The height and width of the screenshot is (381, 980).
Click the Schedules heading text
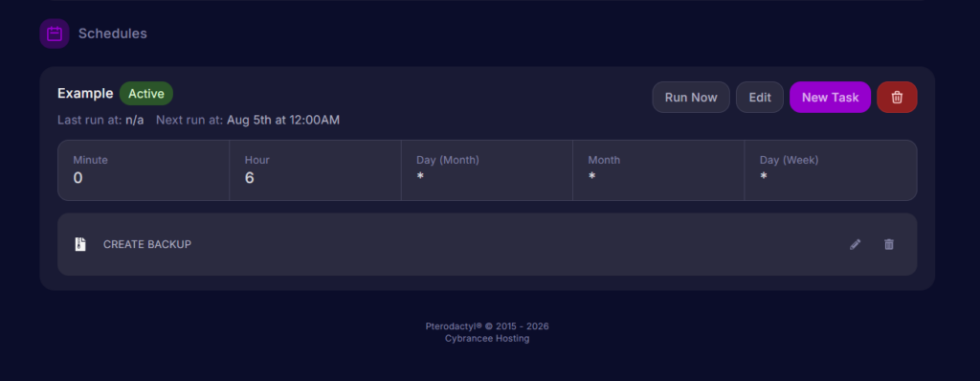point(113,34)
